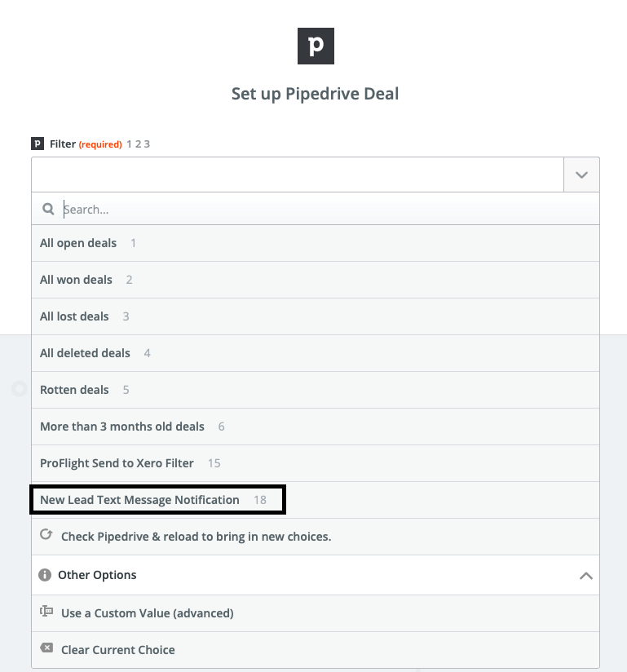Screen dimensions: 627x672
Task: Click the clear choice X icon
Action: click(x=46, y=649)
